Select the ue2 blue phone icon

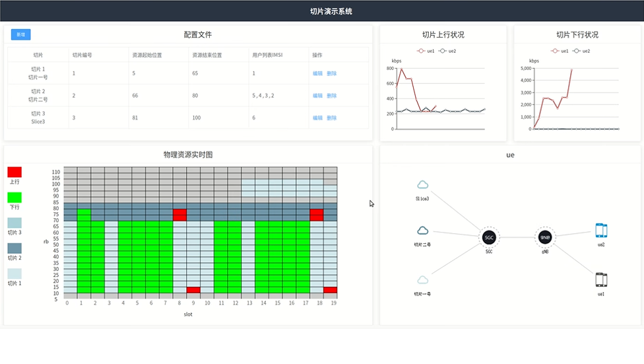click(x=601, y=230)
